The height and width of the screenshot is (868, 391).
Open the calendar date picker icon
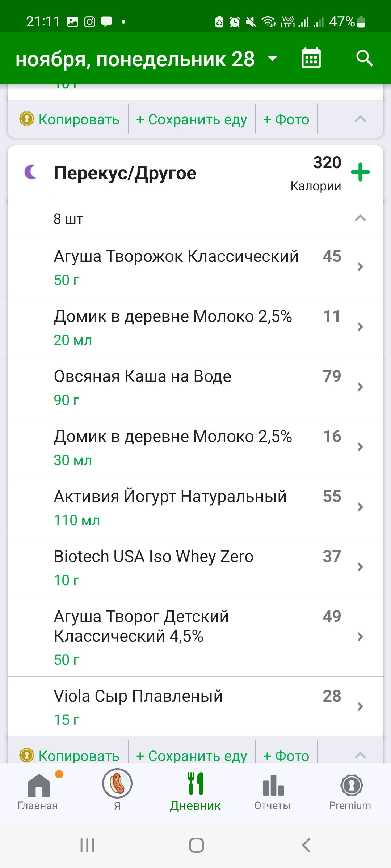[311, 58]
